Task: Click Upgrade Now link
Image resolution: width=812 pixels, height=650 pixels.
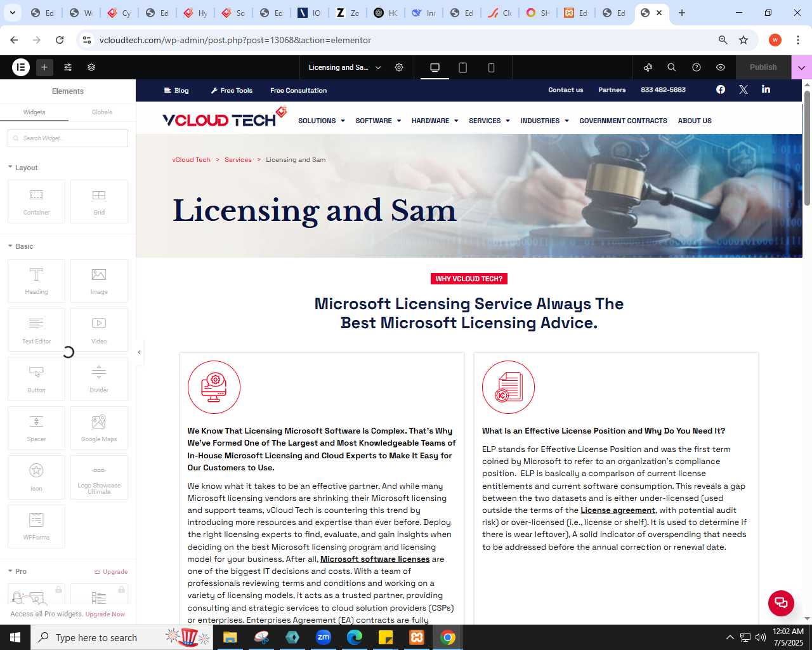Action: [105, 614]
